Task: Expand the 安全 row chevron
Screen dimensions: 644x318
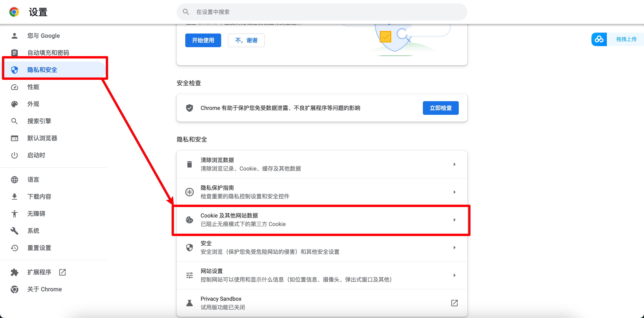Action: [454, 247]
